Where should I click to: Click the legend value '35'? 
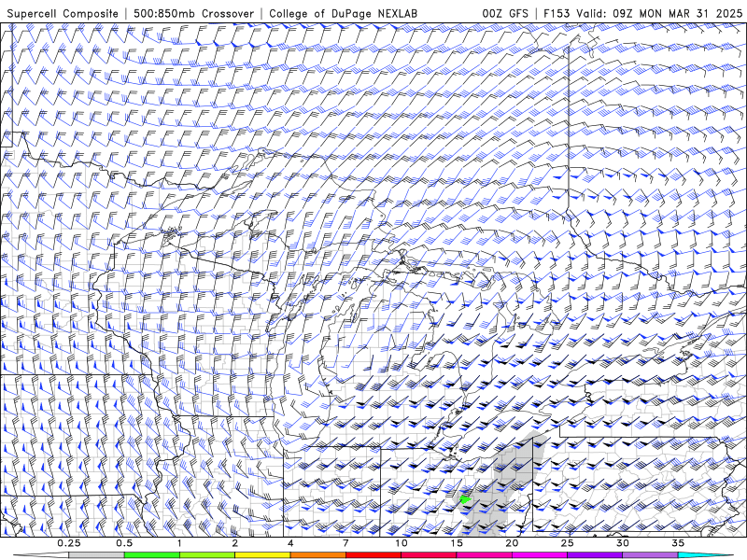[x=678, y=543]
